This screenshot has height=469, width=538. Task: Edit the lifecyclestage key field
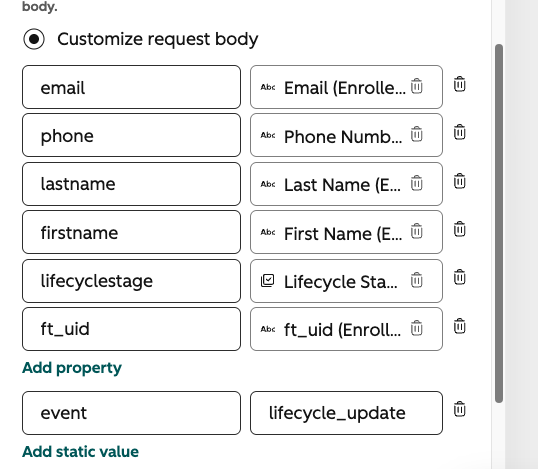coord(131,281)
